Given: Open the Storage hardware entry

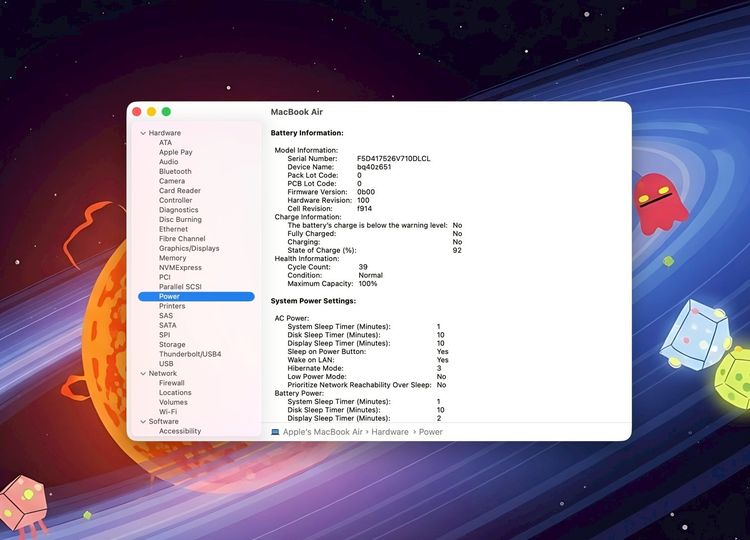Looking at the screenshot, I should click(x=172, y=344).
